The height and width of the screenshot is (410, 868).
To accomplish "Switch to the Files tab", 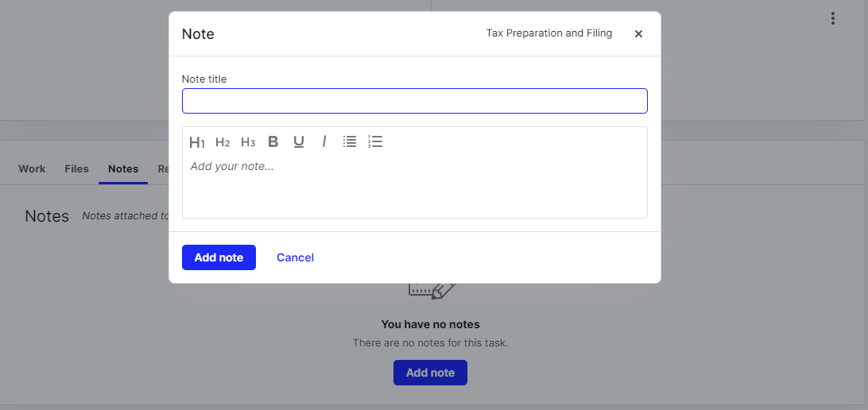I will [x=76, y=168].
